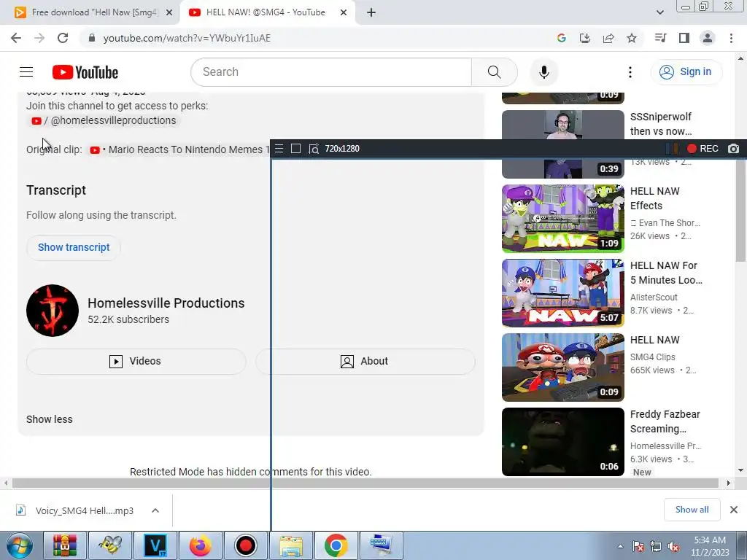Click Show all downloads button

[692, 510]
